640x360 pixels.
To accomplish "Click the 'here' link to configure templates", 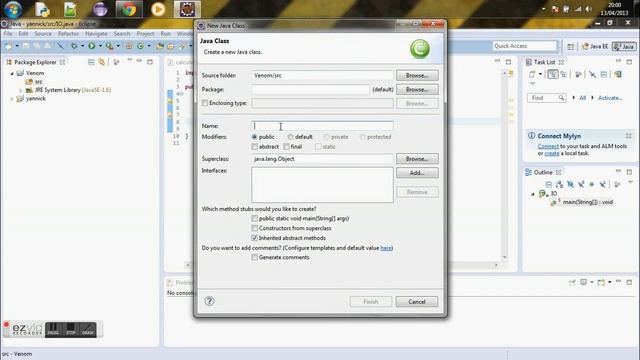I will tap(386, 248).
